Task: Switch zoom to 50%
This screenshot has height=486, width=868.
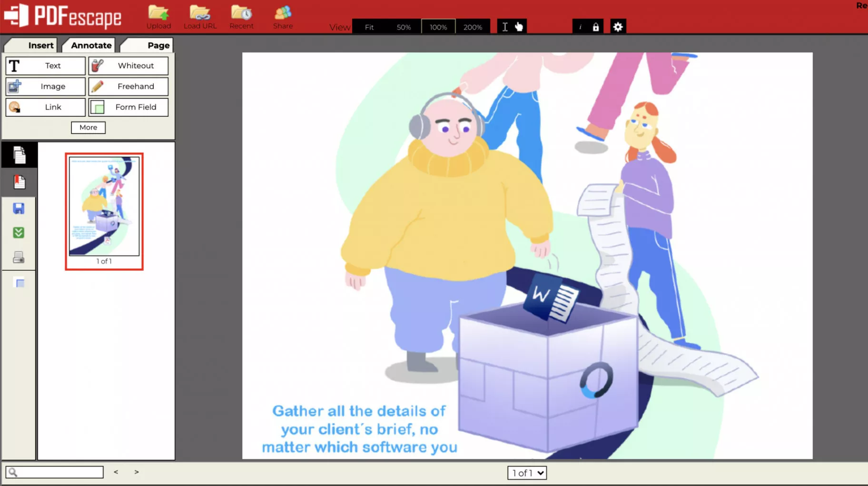Action: (404, 27)
